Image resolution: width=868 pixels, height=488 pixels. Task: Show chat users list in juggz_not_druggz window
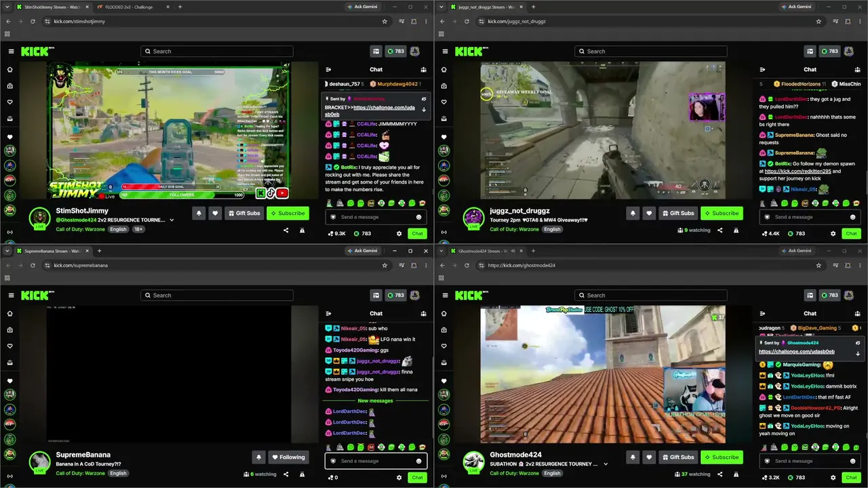tap(857, 69)
